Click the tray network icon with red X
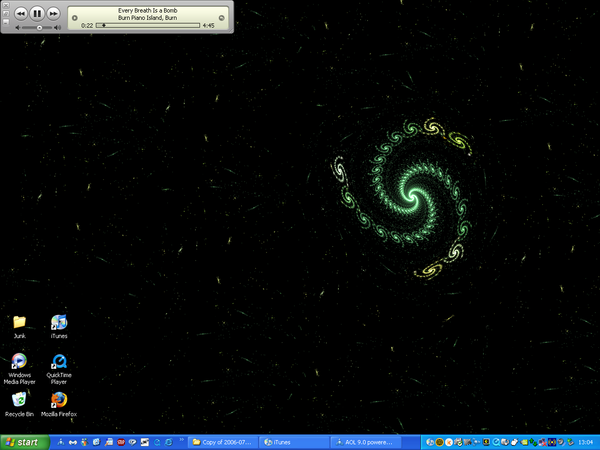This screenshot has width=600, height=450. coord(543,442)
